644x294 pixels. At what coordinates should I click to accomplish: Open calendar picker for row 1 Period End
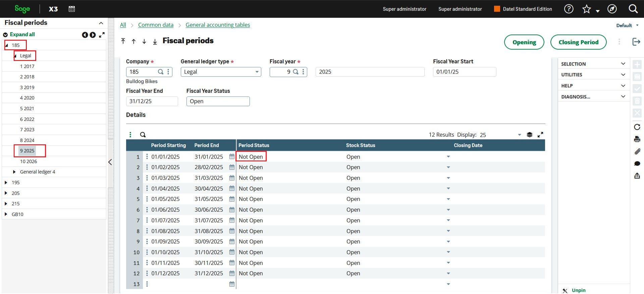pyautogui.click(x=232, y=156)
